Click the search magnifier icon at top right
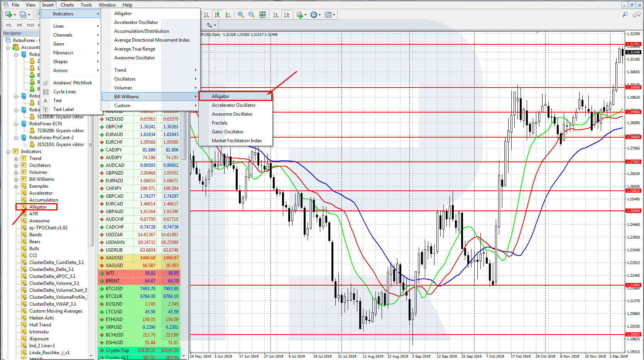This screenshot has height=360, width=644. pos(625,15)
